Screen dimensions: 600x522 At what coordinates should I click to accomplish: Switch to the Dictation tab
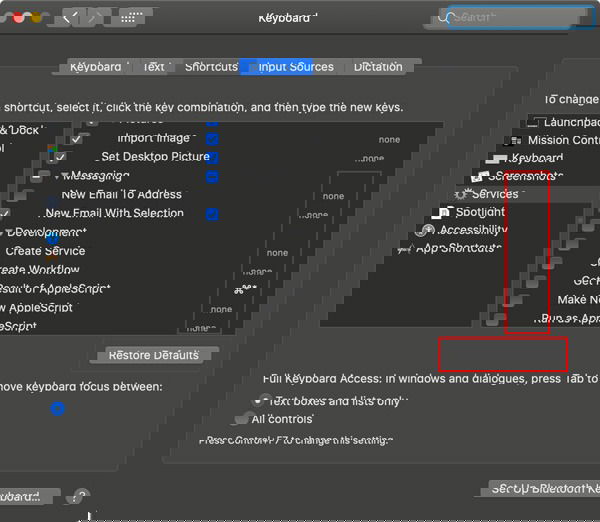click(378, 67)
